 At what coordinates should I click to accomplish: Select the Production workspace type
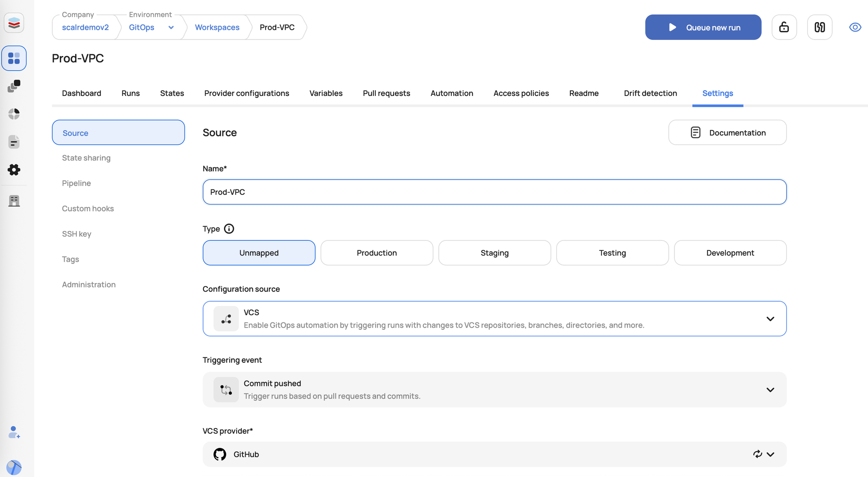376,253
